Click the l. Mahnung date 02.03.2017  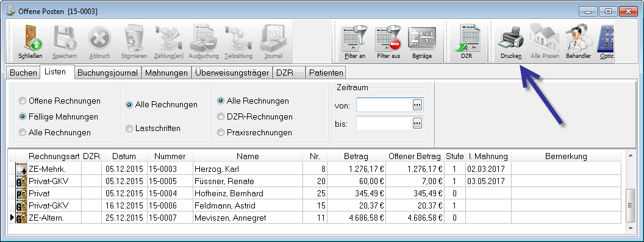(x=486, y=169)
